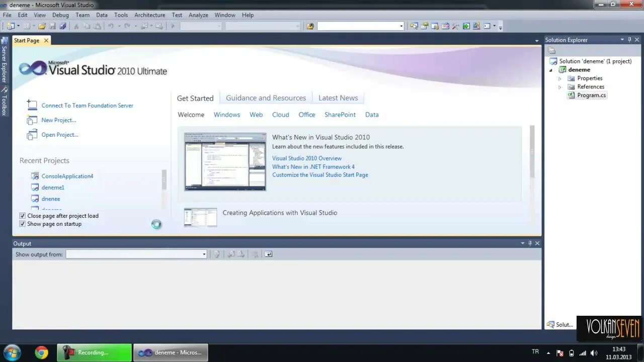644x362 pixels.
Task: Toggle Close page after project load checkbox
Action: (22, 216)
